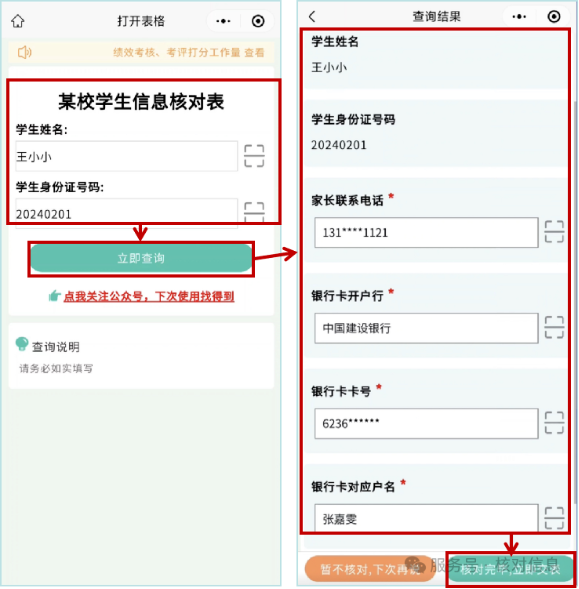This screenshot has height=589, width=579.
Task: Tap the circle target icon beside 打开表格
Action: tap(258, 21)
